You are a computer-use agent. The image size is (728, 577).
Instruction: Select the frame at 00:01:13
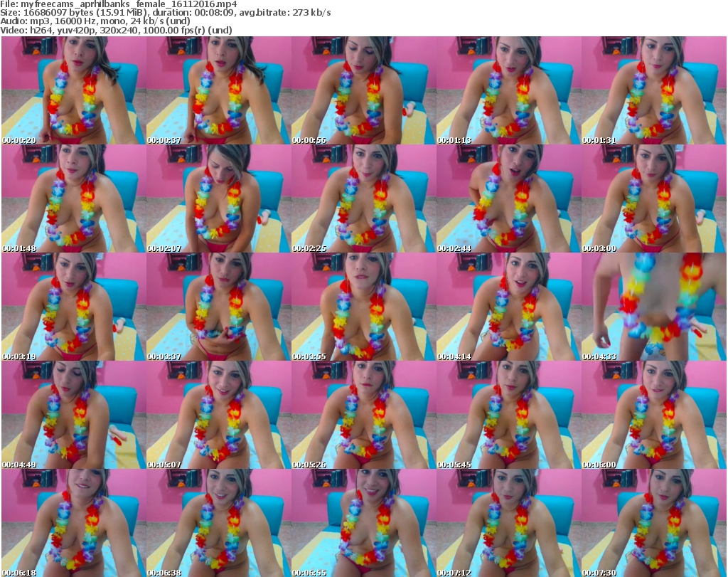coord(508,90)
